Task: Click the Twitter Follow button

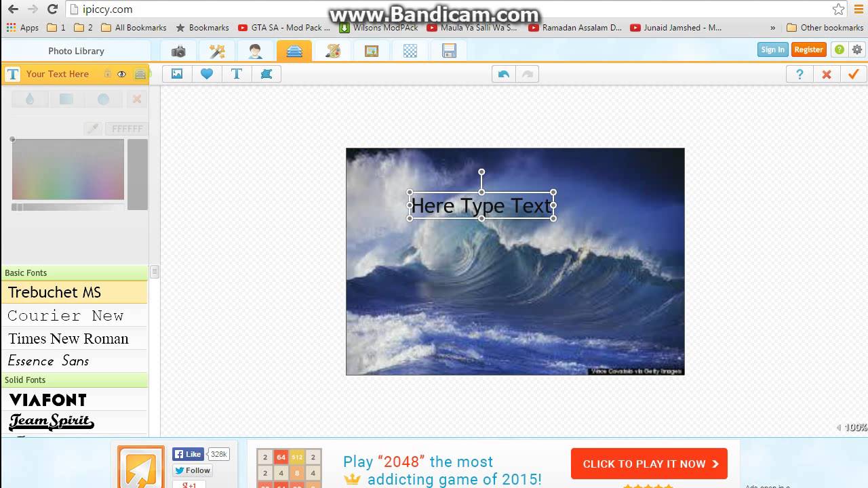Action: (x=193, y=470)
